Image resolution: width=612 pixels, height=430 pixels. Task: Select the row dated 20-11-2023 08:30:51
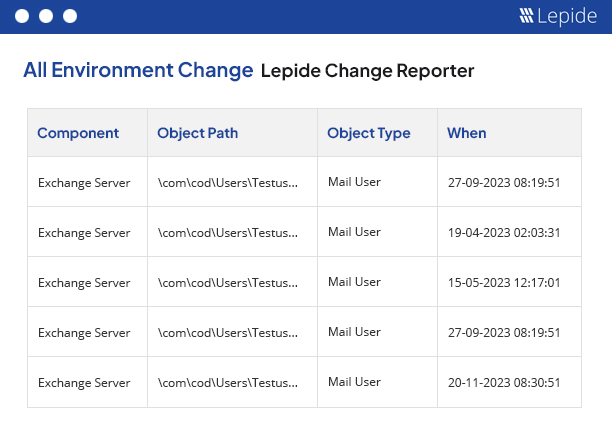[304, 382]
